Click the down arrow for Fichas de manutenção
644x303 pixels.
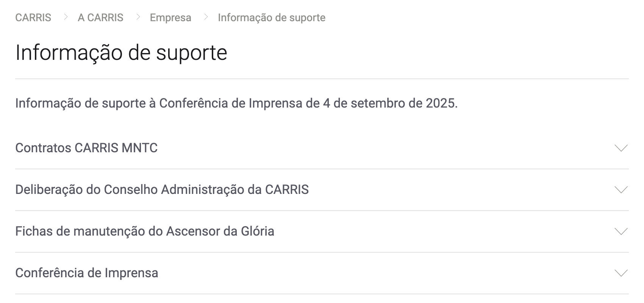[621, 231]
